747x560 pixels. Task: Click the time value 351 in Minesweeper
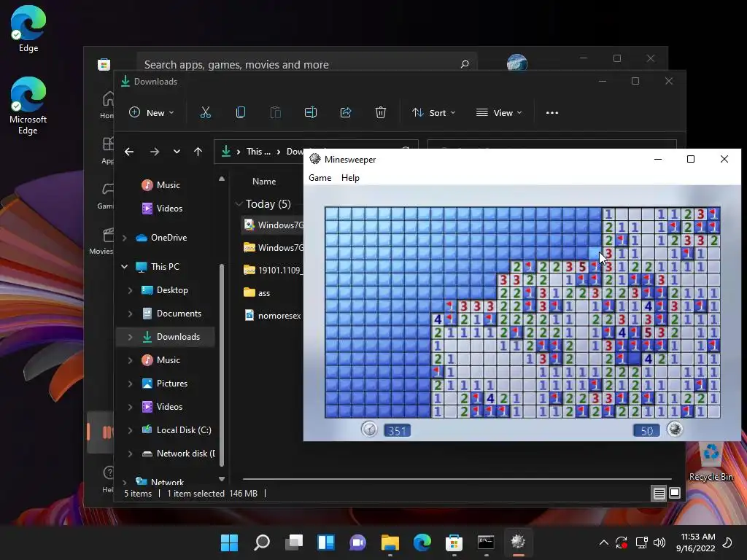[x=397, y=431]
